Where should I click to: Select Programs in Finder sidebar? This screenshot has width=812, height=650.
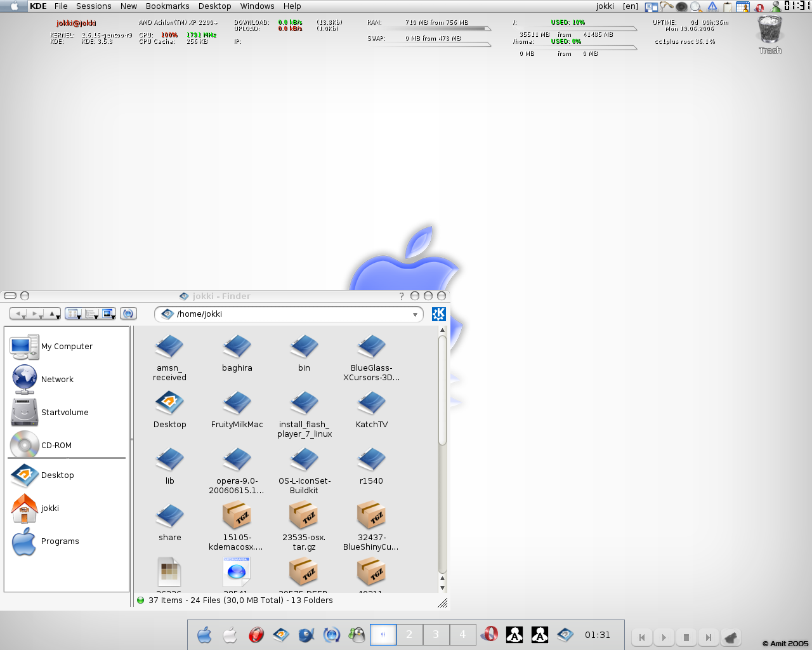45,541
